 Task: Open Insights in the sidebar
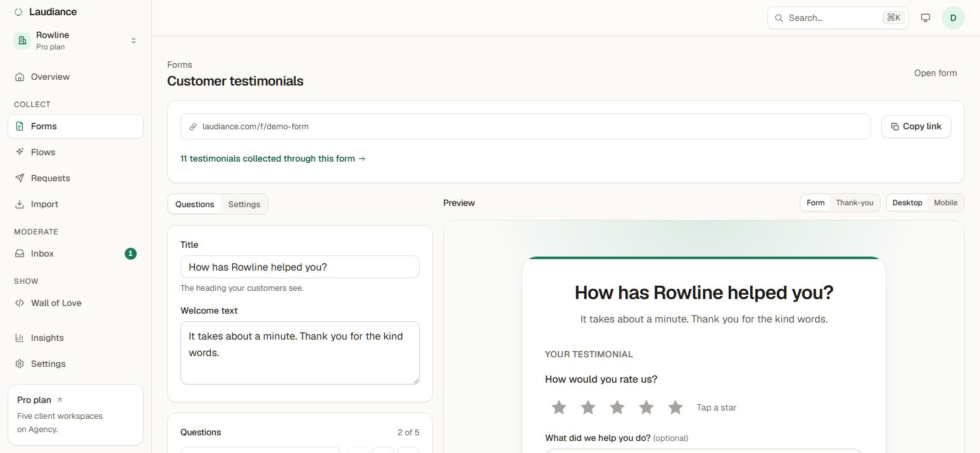(75, 338)
